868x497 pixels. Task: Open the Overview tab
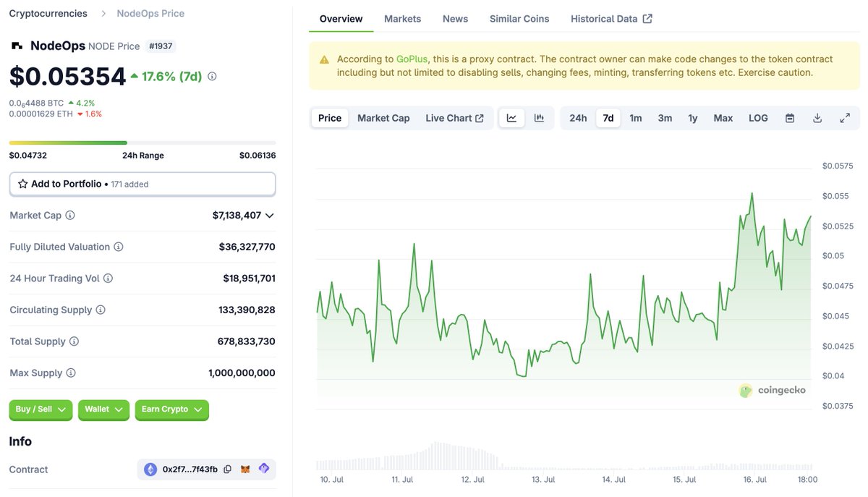click(x=341, y=19)
